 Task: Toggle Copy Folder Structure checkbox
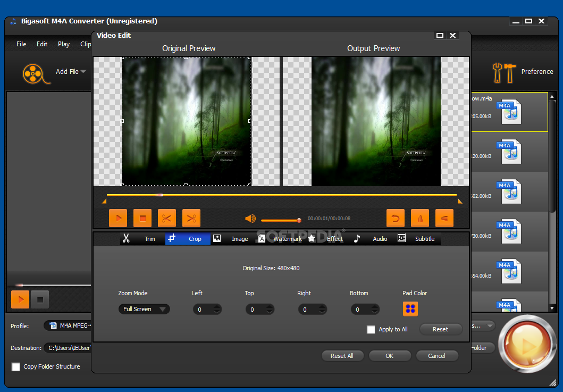[x=16, y=366]
